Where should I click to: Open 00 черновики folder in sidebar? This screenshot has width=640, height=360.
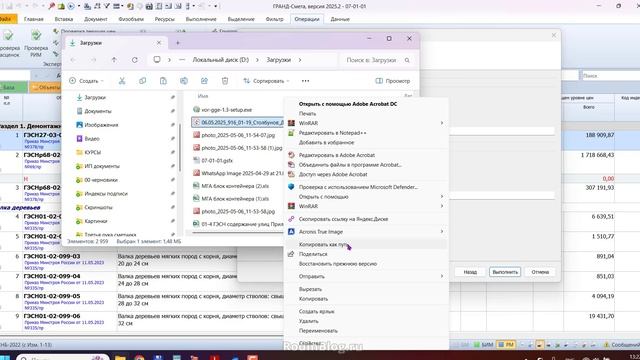click(96, 180)
